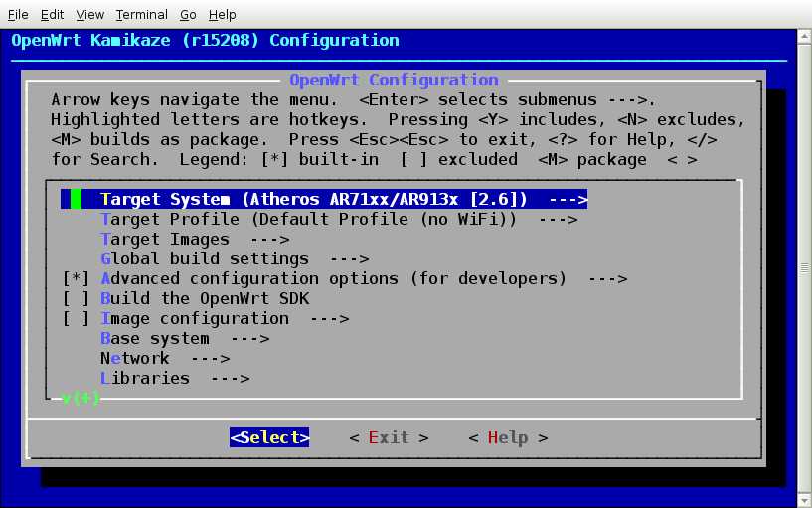The image size is (812, 508).
Task: Open Advanced configuration options arrow
Action: pos(607,279)
